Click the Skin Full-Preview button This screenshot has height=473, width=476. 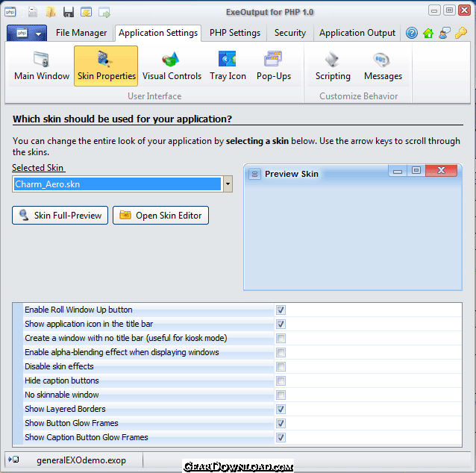[x=60, y=216]
